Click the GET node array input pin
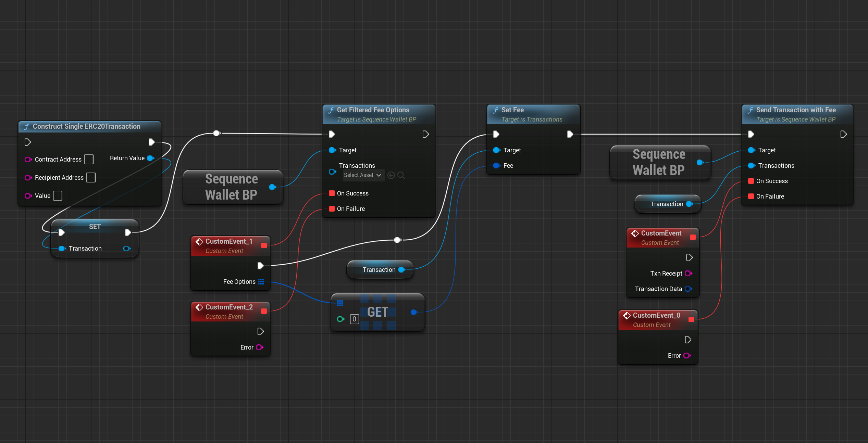This screenshot has height=443, width=868. click(340, 303)
